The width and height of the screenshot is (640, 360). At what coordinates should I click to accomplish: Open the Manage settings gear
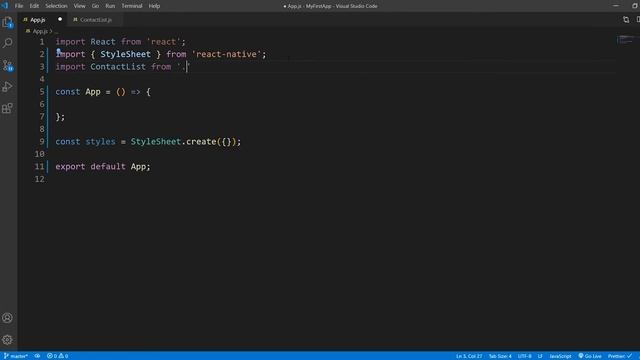point(7,340)
